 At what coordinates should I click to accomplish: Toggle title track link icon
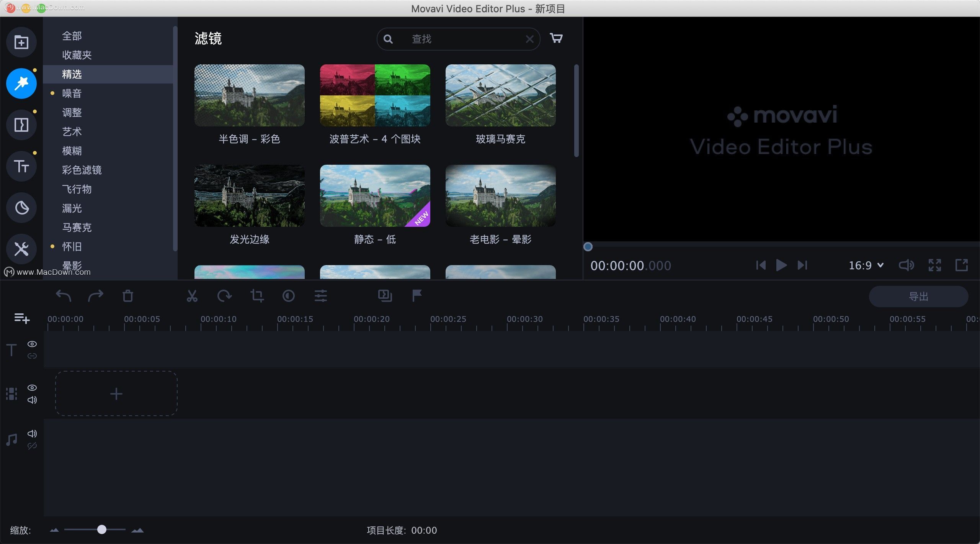click(x=32, y=356)
